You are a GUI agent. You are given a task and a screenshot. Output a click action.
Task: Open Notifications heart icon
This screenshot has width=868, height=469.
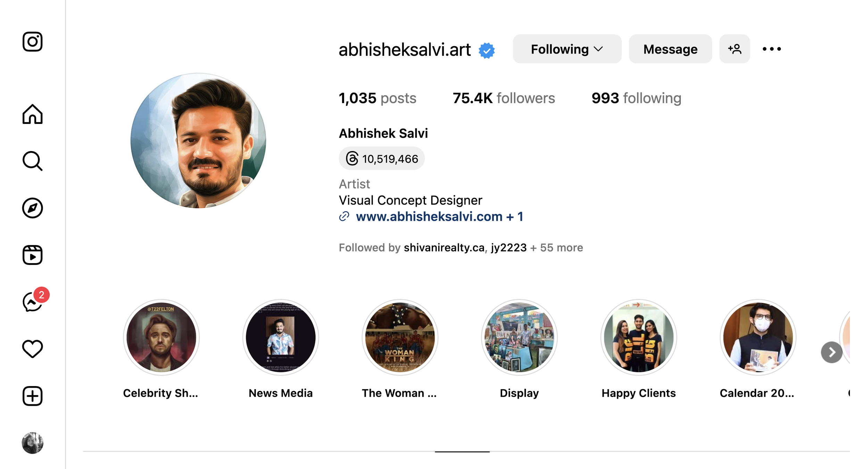coord(33,349)
